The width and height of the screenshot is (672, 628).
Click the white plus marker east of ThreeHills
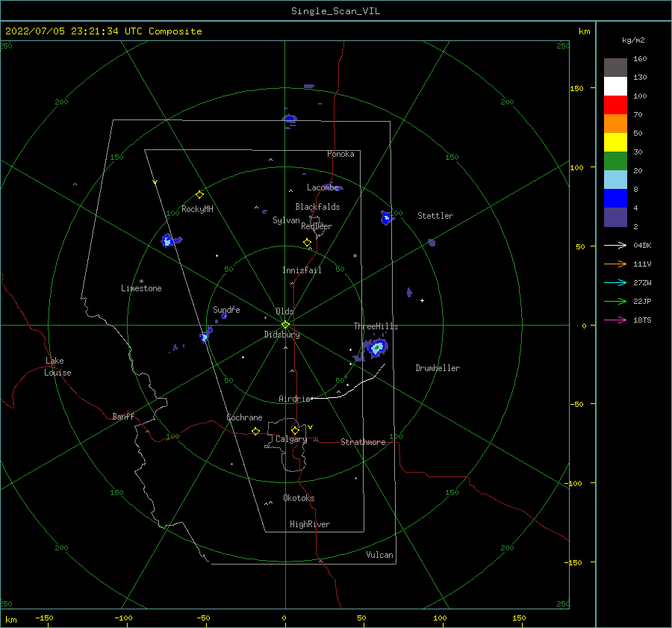422,300
